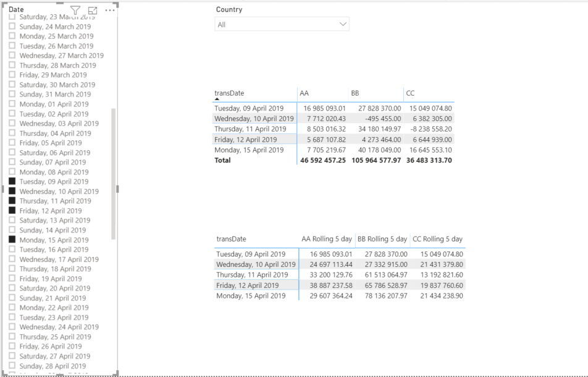Click total value 105 964 577.97
This screenshot has width=588, height=377.
376,160
